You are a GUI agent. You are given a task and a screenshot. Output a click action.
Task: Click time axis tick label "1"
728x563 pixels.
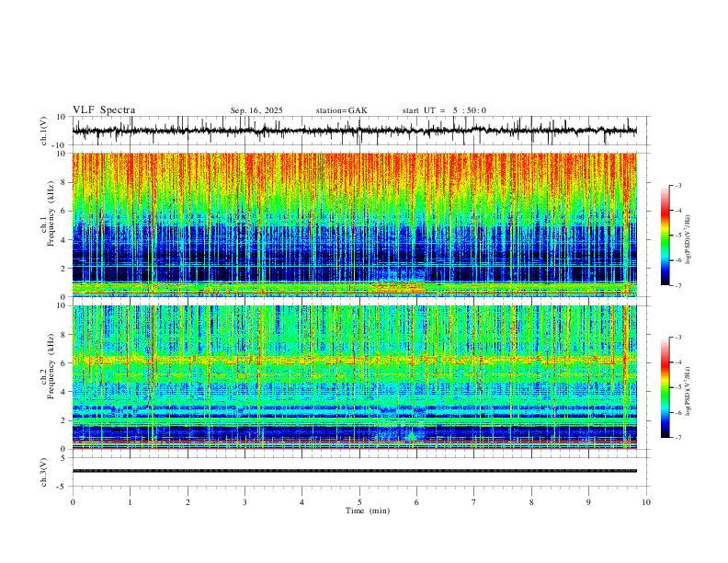point(130,502)
